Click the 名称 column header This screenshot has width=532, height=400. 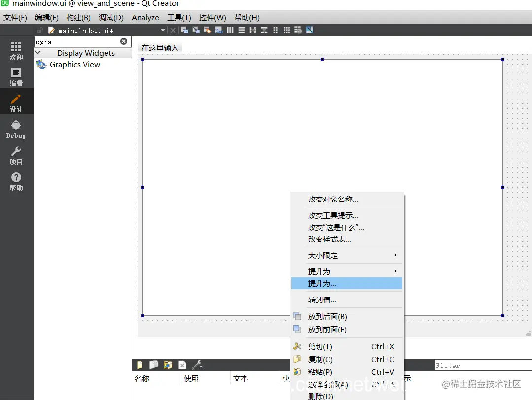tap(142, 379)
